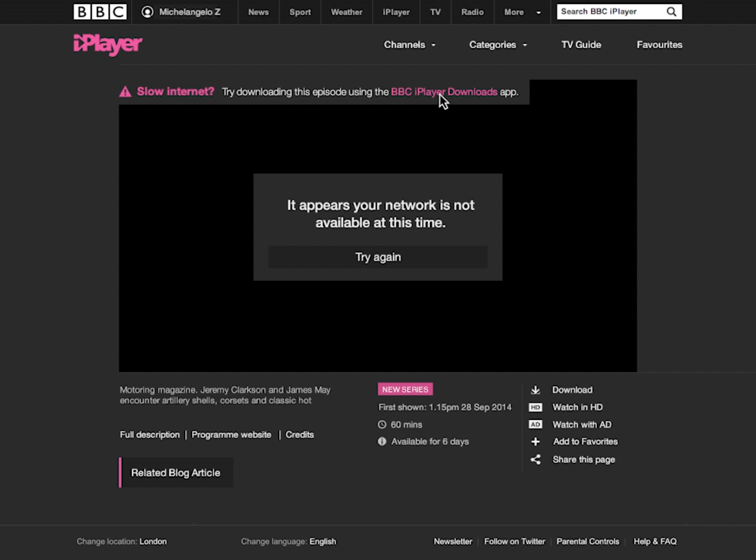The width and height of the screenshot is (756, 560).
Task: Click the plus icon for favorites
Action: pos(535,442)
